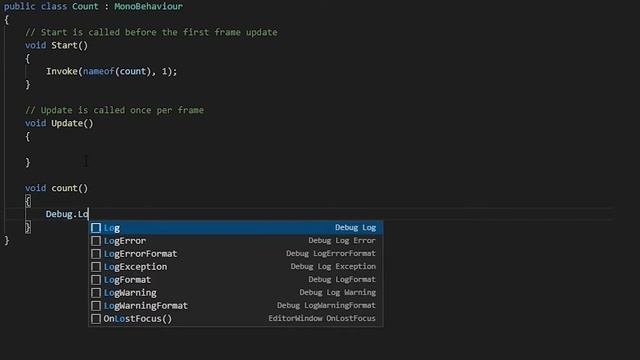Click the 'MonoBehaviour' base class name
This screenshot has width=640, height=360.
point(149,7)
